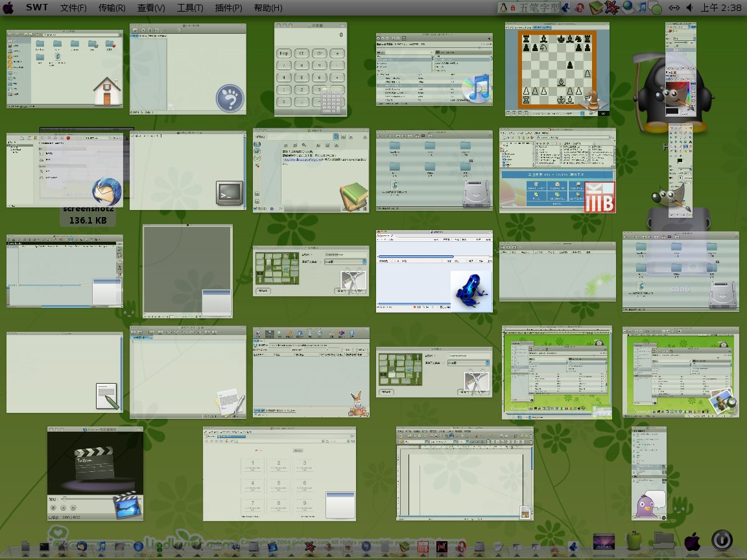Click the desktop preview thumbnail in the screenshot dialog beside Azureus

click(x=278, y=268)
